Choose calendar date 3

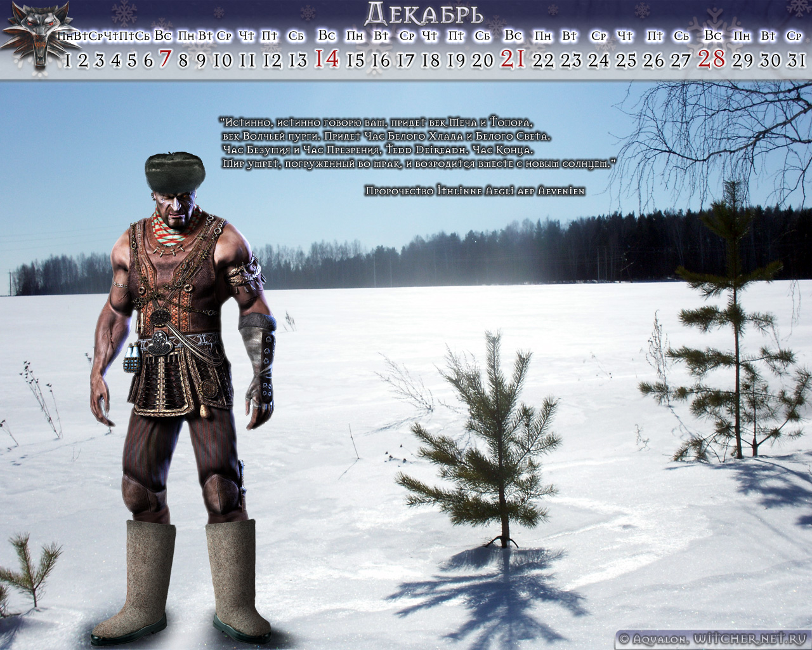[x=99, y=60]
